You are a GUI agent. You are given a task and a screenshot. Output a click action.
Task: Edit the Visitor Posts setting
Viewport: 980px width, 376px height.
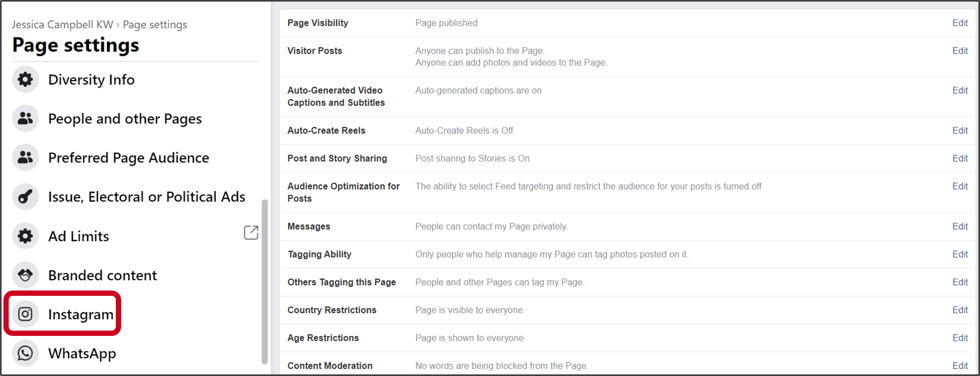960,51
